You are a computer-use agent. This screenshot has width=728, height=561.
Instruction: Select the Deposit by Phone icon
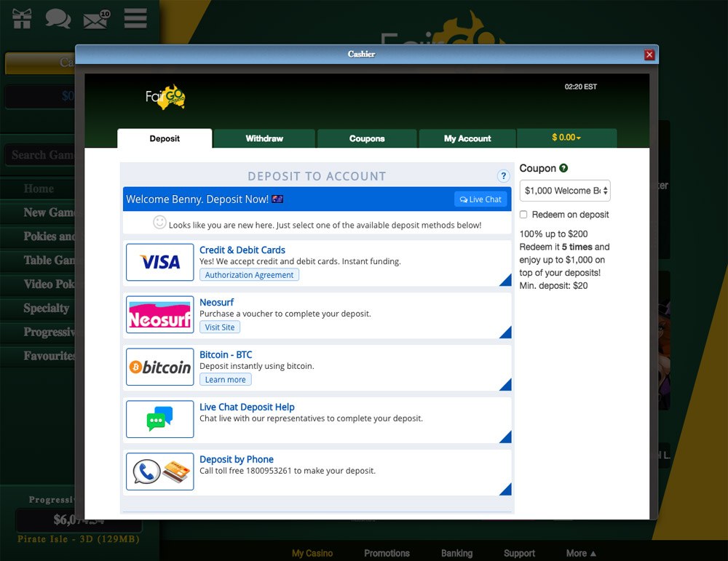[x=159, y=472]
